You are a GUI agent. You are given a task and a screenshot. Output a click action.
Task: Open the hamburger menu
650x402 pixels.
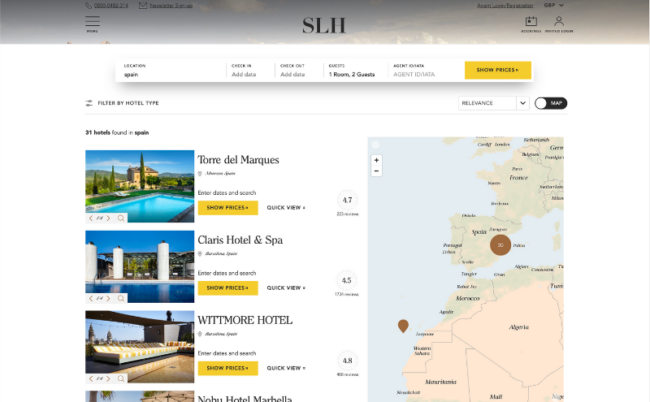92,22
